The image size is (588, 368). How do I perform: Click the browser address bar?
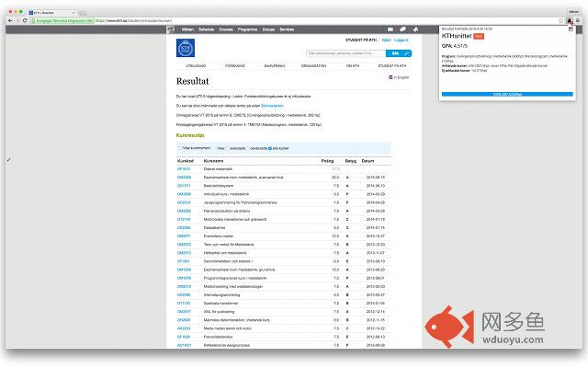(292, 20)
